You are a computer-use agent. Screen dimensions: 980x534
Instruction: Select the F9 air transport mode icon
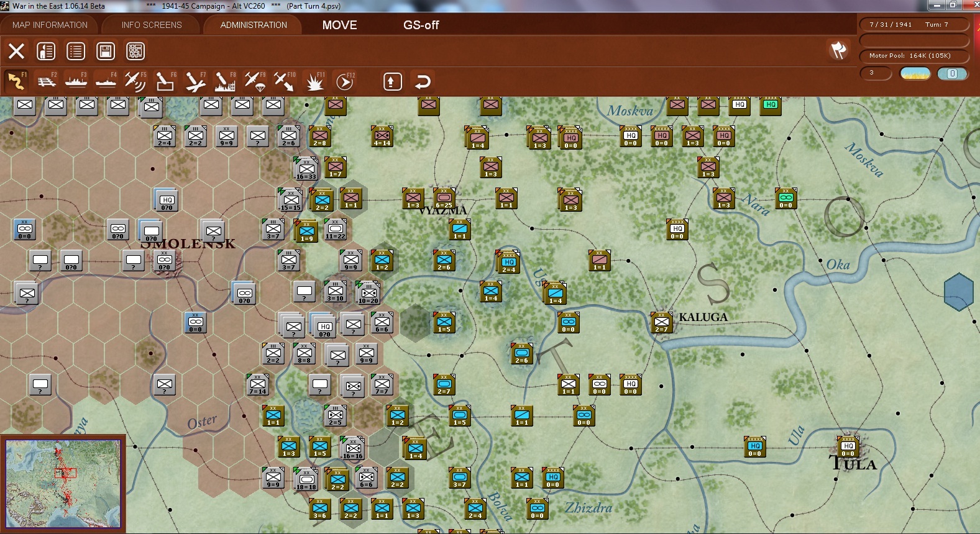(x=255, y=81)
